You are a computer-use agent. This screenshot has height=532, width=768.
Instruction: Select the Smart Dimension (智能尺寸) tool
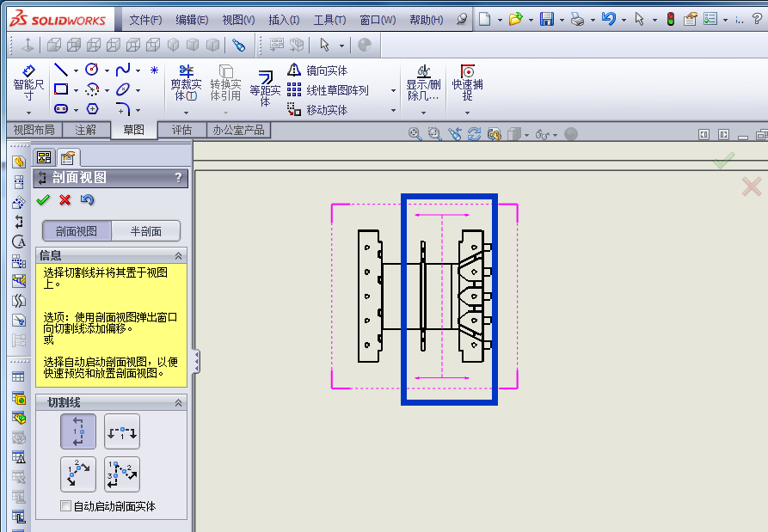click(28, 83)
